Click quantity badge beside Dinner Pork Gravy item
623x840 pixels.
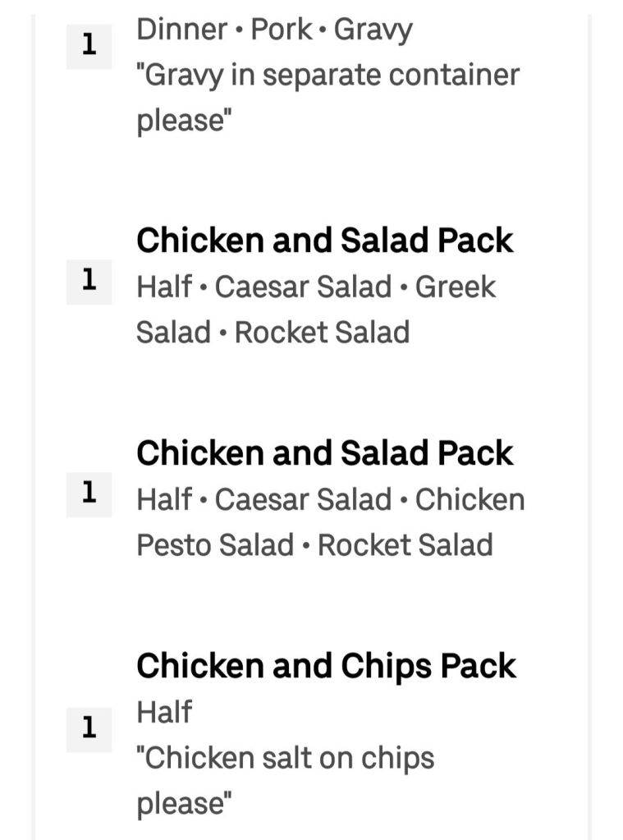click(89, 47)
